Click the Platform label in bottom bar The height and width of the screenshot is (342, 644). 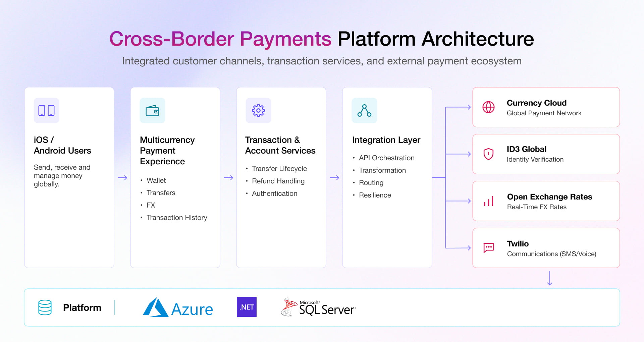(82, 307)
